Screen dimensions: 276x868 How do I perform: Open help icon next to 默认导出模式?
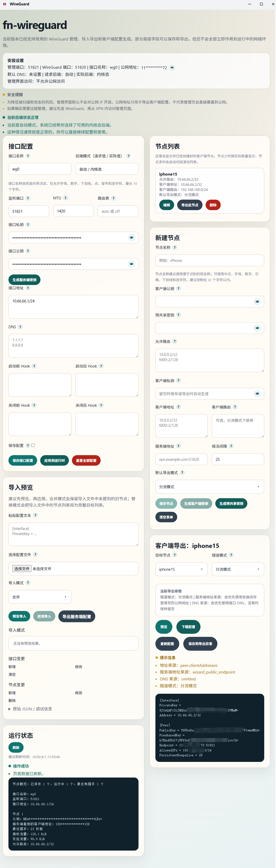(182, 472)
